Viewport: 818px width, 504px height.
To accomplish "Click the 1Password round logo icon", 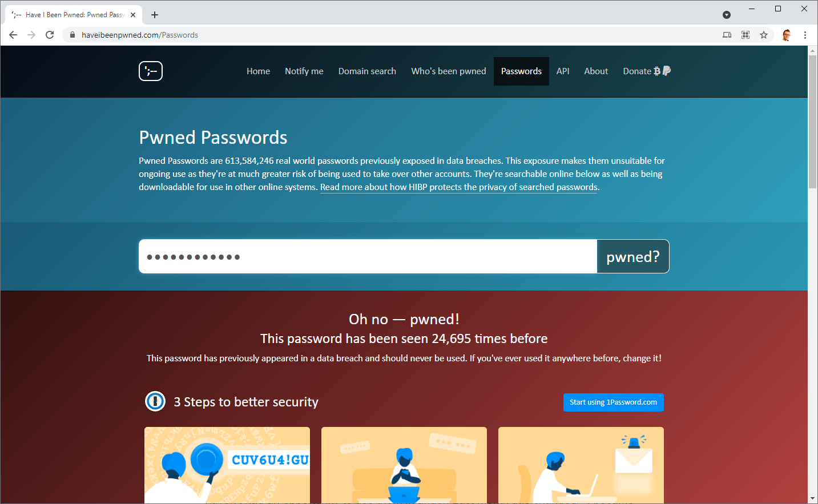I will click(x=155, y=401).
